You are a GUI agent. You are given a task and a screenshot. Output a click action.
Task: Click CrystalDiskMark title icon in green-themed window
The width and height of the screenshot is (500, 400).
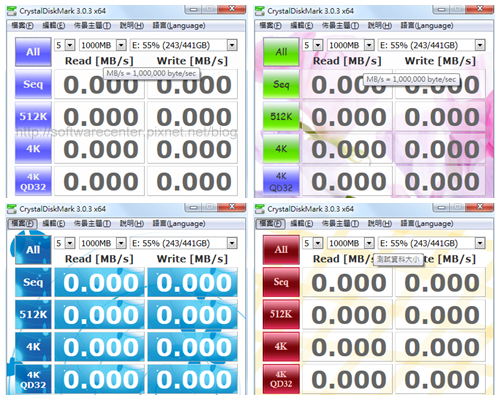[260, 11]
